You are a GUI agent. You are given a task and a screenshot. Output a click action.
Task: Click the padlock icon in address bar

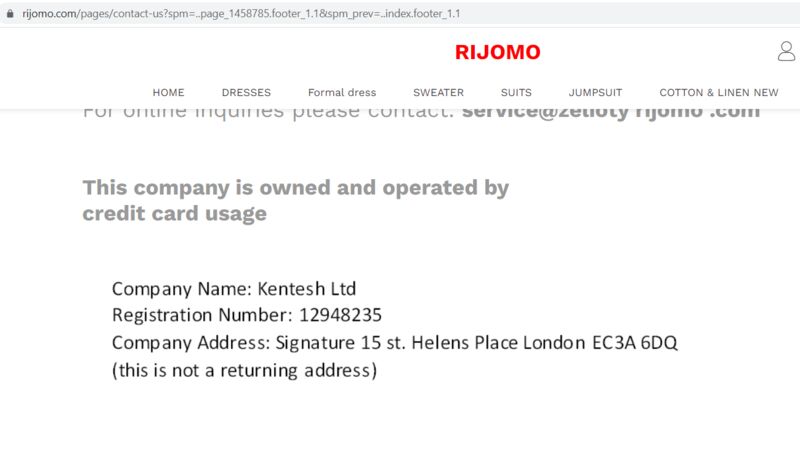pyautogui.click(x=10, y=14)
